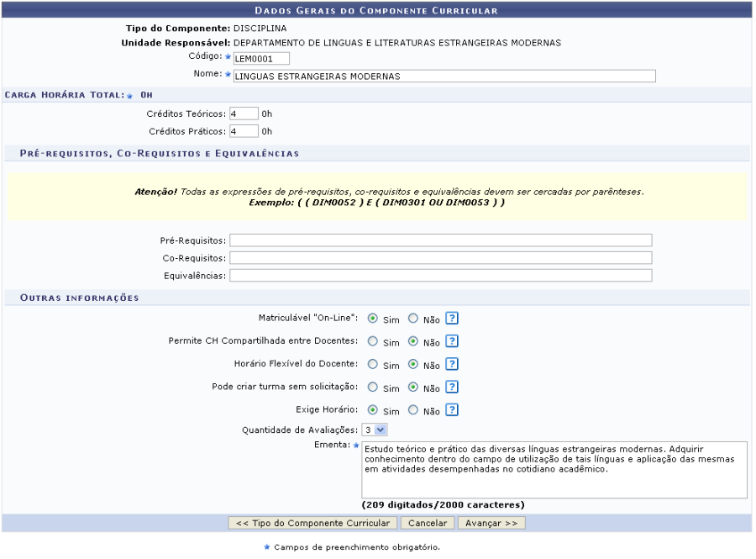Screen dimensions: 756x559
Task: Click help icon for Horário Flexível do Docente
Action: [x=452, y=364]
